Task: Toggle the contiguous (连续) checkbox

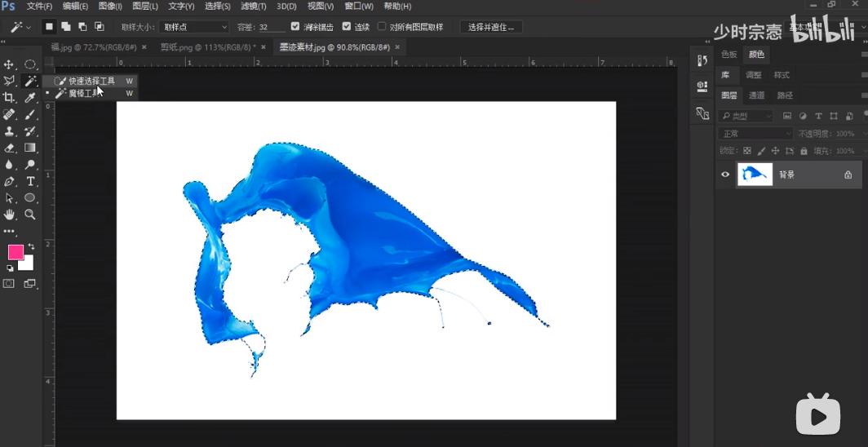Action: (347, 27)
